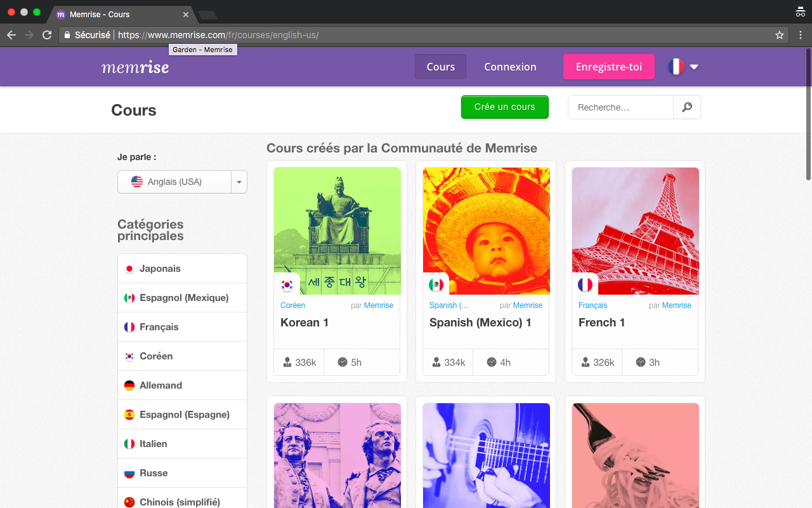Click the Eiffel Tower thumbnail
This screenshot has width=812, height=508.
click(636, 231)
